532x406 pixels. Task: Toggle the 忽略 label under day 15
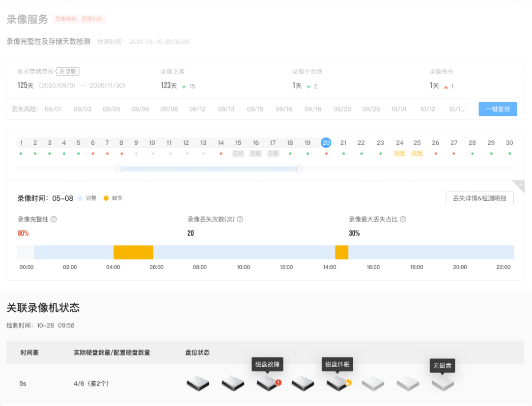pyautogui.click(x=237, y=153)
